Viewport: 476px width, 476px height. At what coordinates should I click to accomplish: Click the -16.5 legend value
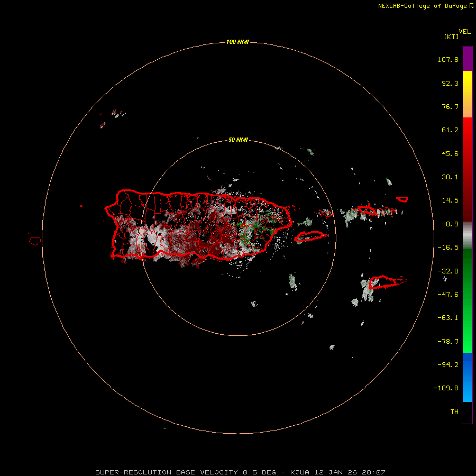coord(448,248)
